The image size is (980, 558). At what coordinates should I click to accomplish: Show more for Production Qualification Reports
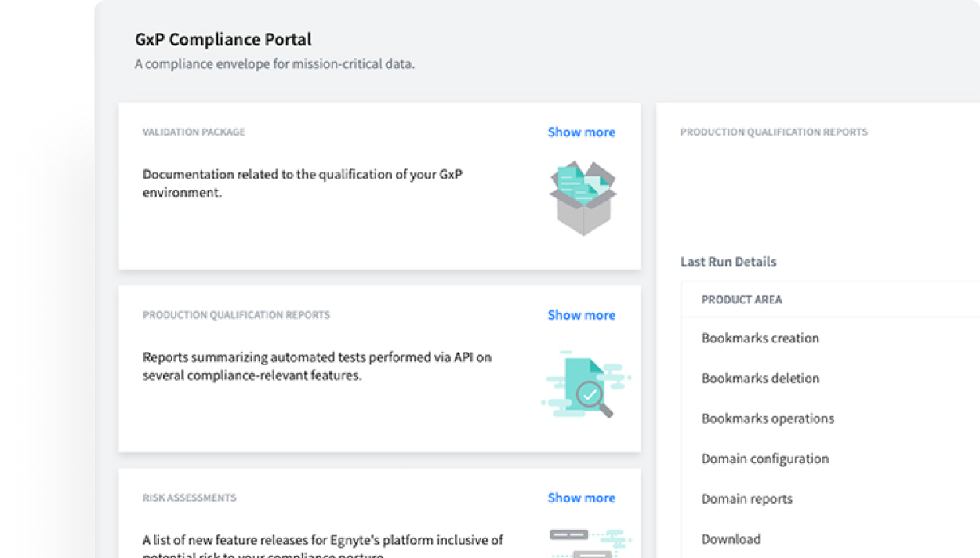[581, 315]
